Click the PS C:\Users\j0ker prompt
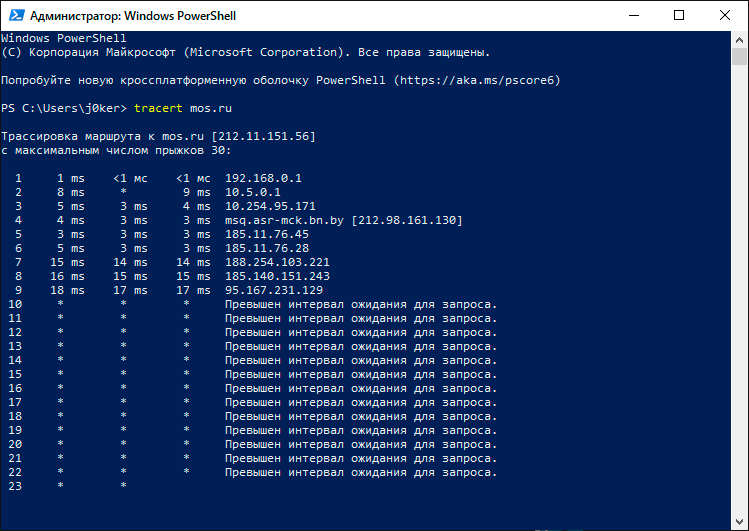The image size is (749, 531). pyautogui.click(x=63, y=107)
